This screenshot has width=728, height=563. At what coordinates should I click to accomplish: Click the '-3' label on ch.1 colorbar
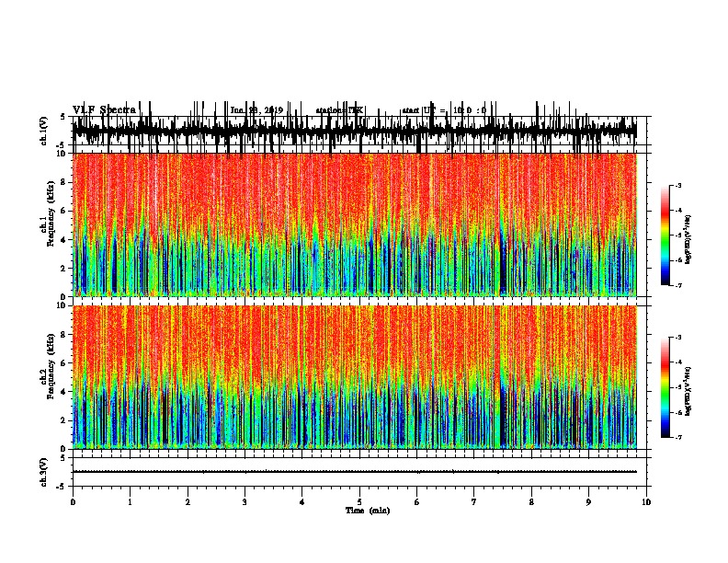pos(678,185)
